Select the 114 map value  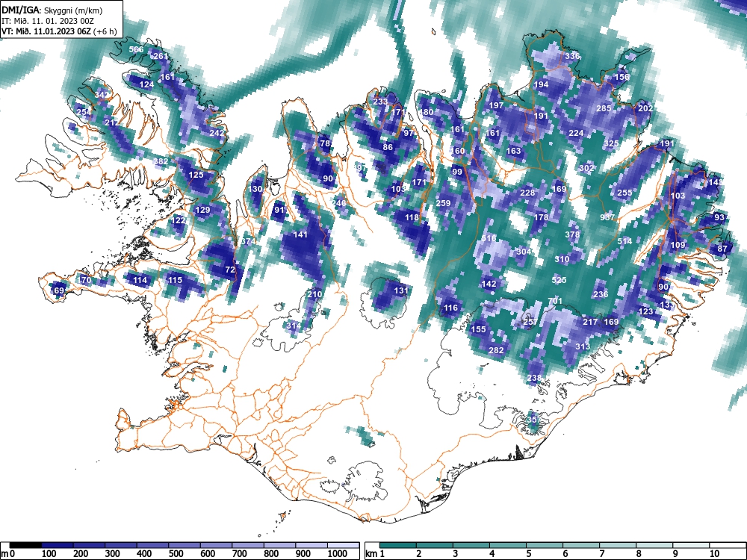click(140, 280)
